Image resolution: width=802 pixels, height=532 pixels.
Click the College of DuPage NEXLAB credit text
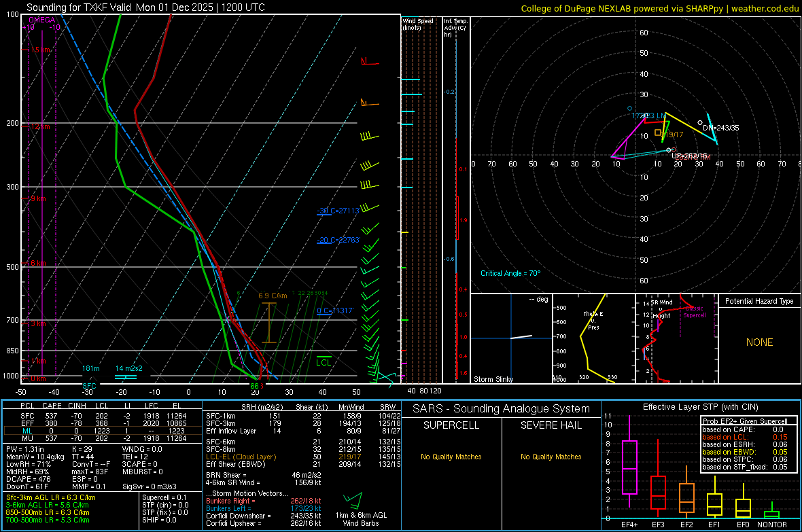coord(660,8)
